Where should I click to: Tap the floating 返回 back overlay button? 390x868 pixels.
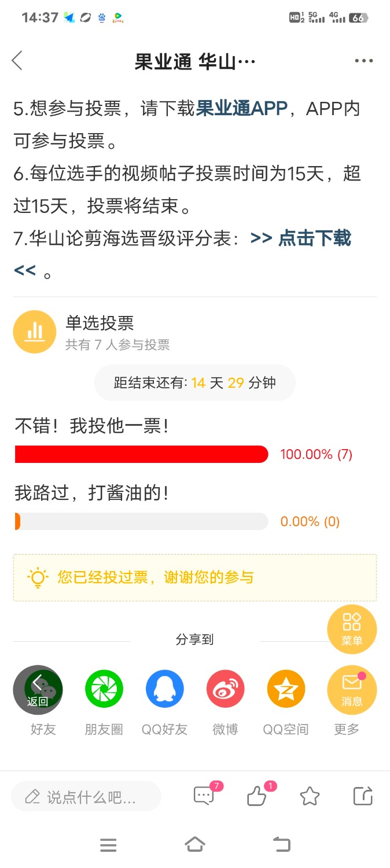(38, 690)
